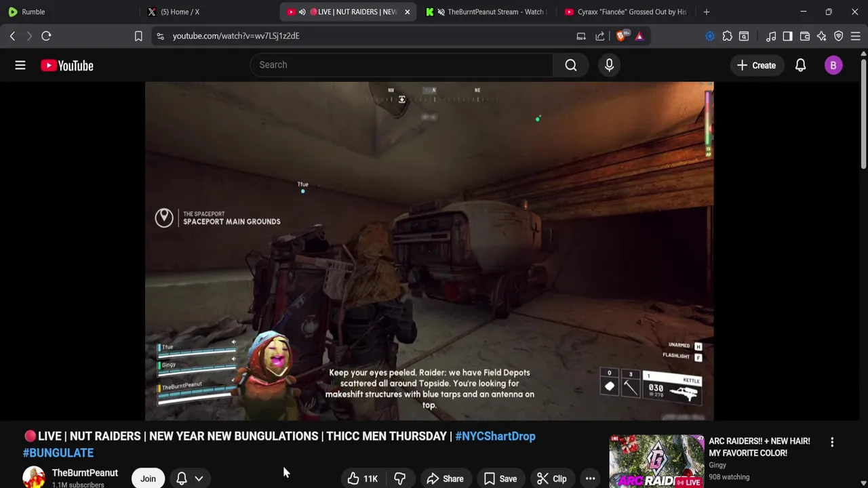Open recommended video three-dot options menu

point(832,442)
